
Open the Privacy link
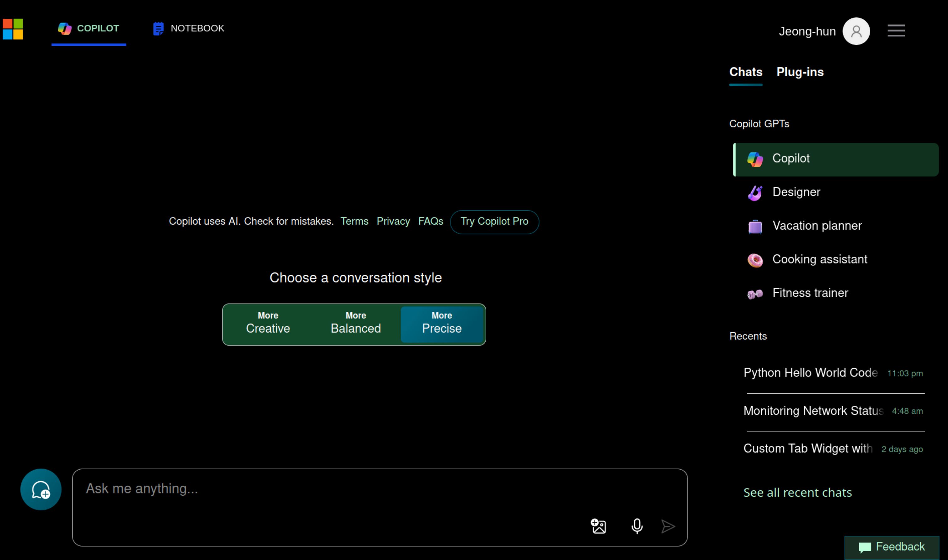[393, 221]
